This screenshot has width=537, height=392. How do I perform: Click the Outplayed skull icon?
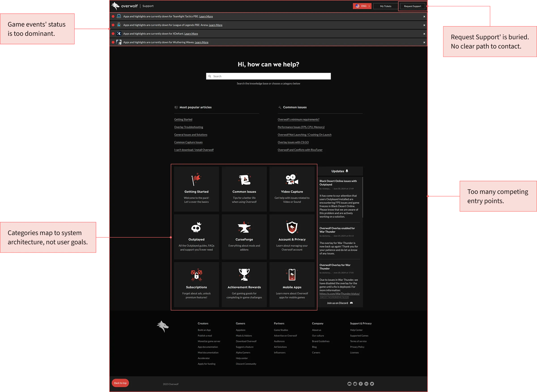pos(196,227)
